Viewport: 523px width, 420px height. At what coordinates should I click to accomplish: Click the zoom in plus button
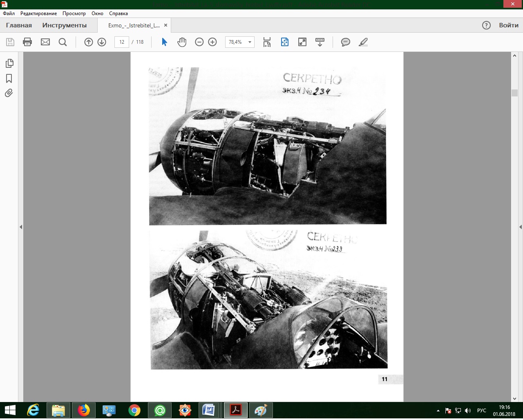212,42
